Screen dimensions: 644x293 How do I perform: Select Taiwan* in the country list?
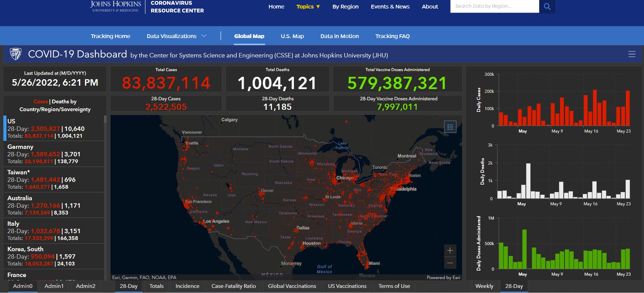[54, 179]
